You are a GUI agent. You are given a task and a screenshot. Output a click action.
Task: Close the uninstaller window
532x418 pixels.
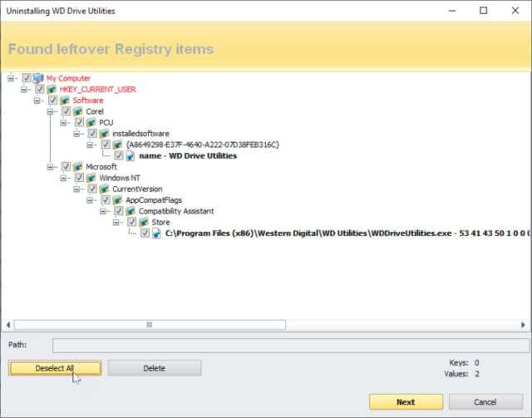click(515, 11)
